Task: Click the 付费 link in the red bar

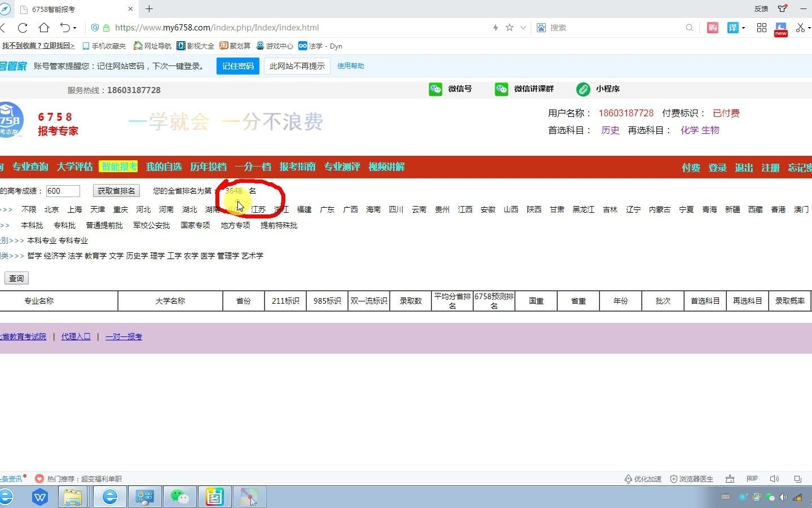Action: (691, 168)
